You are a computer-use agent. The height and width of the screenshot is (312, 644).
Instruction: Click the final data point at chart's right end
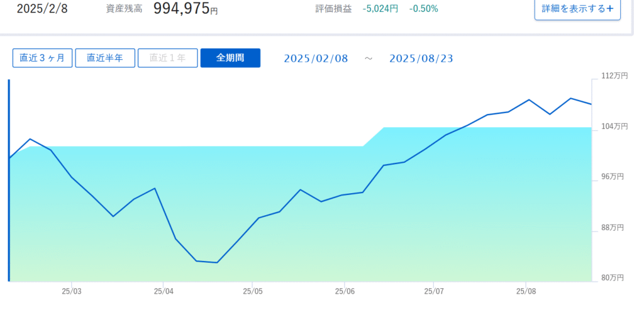click(x=591, y=104)
